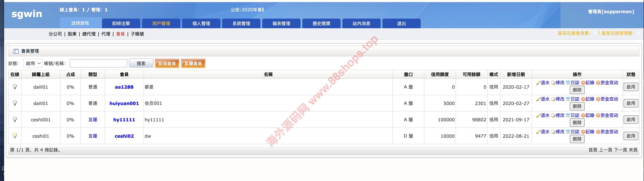Select 總代理 in the sub-navigation
Viewport: 644px width, 181px height.
(89, 34)
